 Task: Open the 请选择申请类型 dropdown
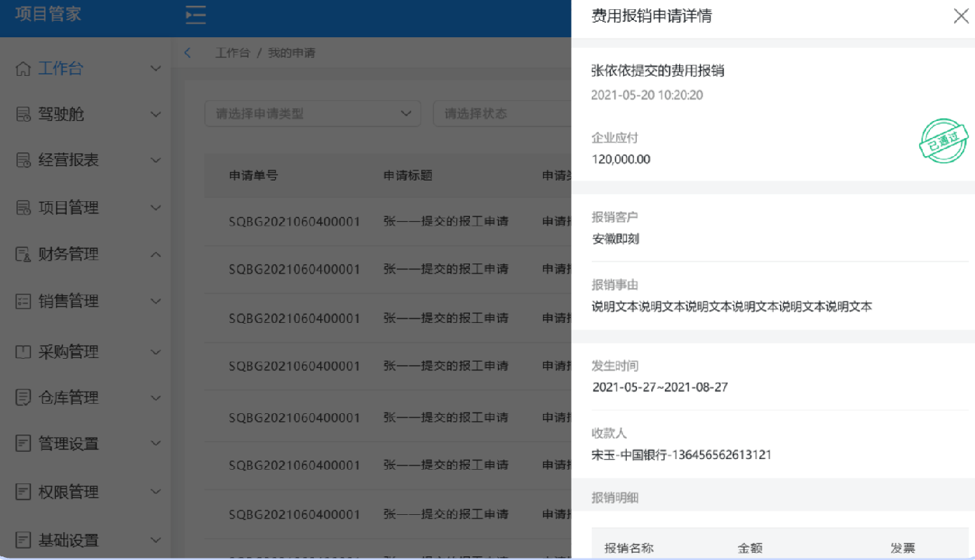click(312, 113)
